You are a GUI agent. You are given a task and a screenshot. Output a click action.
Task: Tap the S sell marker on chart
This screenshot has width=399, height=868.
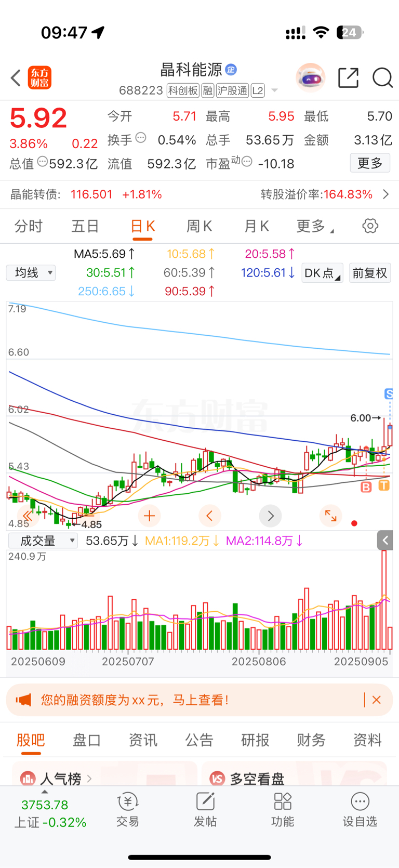click(388, 394)
